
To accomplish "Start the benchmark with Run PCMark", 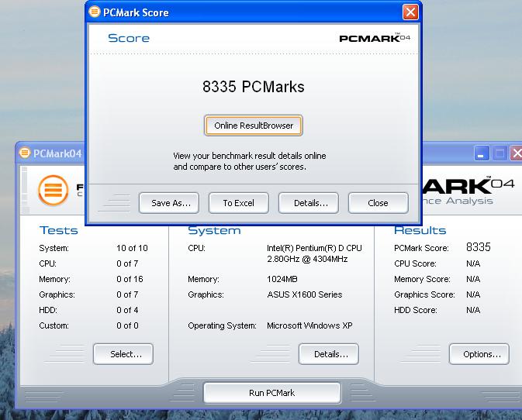I will tap(271, 393).
